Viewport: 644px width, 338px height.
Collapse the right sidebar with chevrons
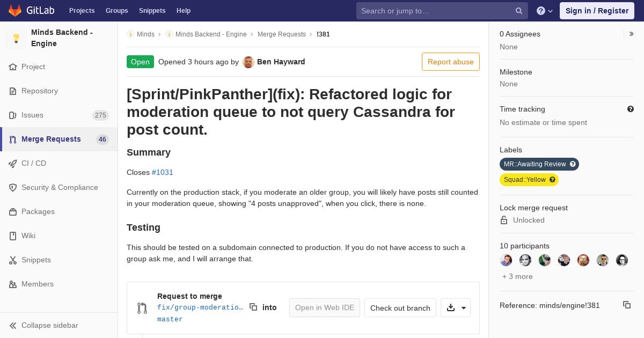pyautogui.click(x=632, y=34)
